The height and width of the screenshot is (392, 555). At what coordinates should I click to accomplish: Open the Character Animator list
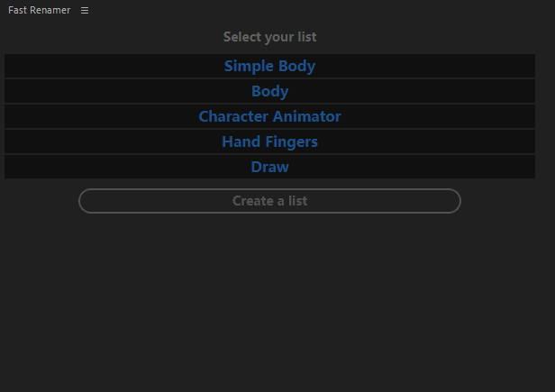[269, 116]
